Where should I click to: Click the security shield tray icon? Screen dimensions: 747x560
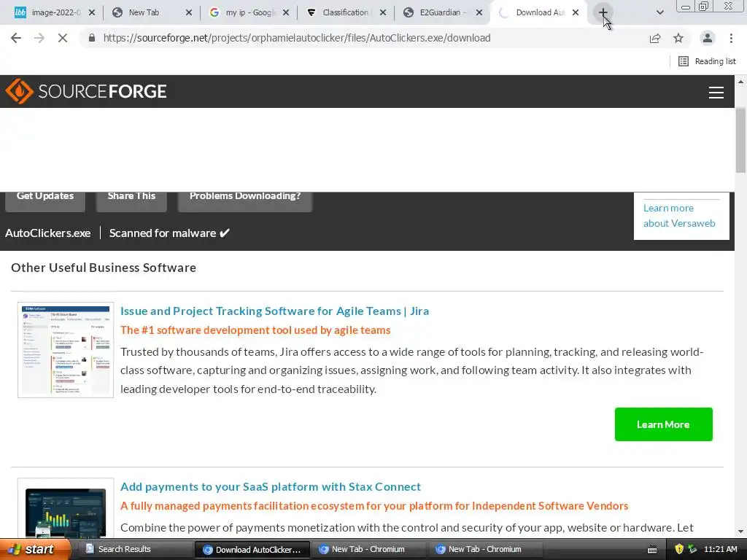pos(679,549)
